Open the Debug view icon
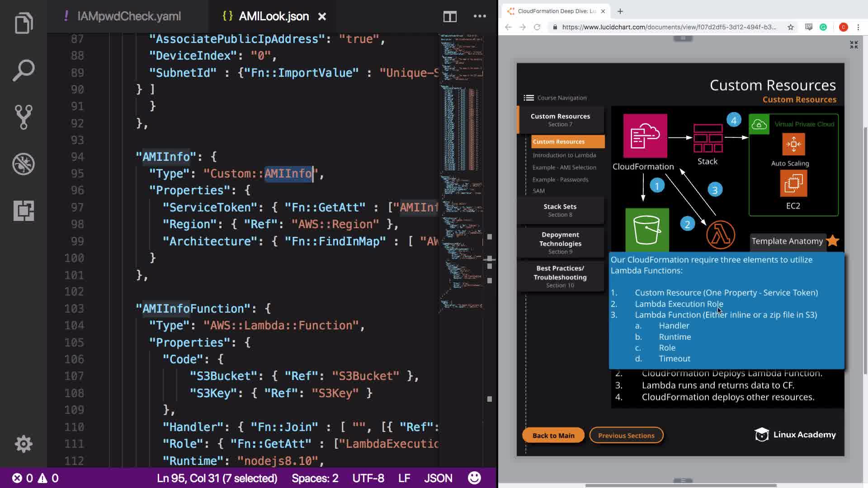The width and height of the screenshot is (868, 488). click(x=24, y=164)
